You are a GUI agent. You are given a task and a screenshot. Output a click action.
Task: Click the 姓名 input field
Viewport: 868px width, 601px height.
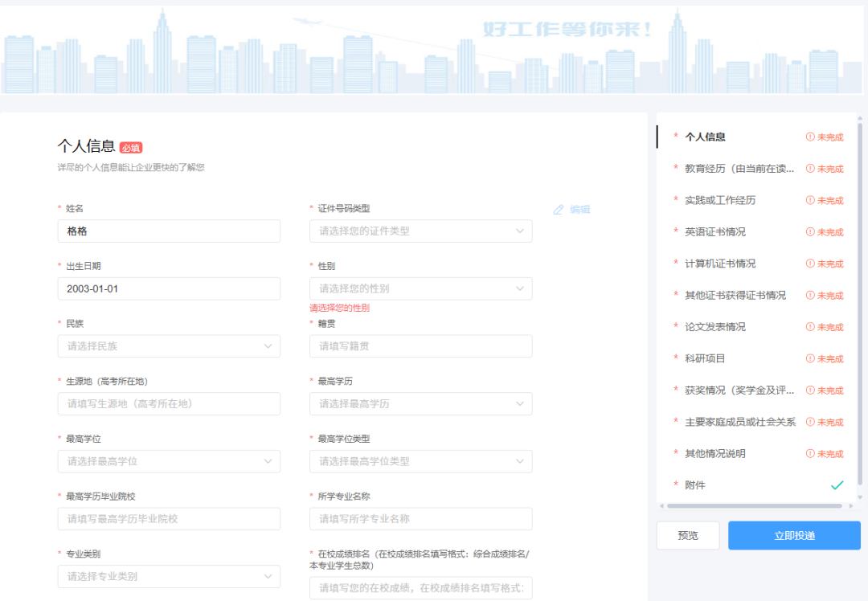tap(169, 231)
